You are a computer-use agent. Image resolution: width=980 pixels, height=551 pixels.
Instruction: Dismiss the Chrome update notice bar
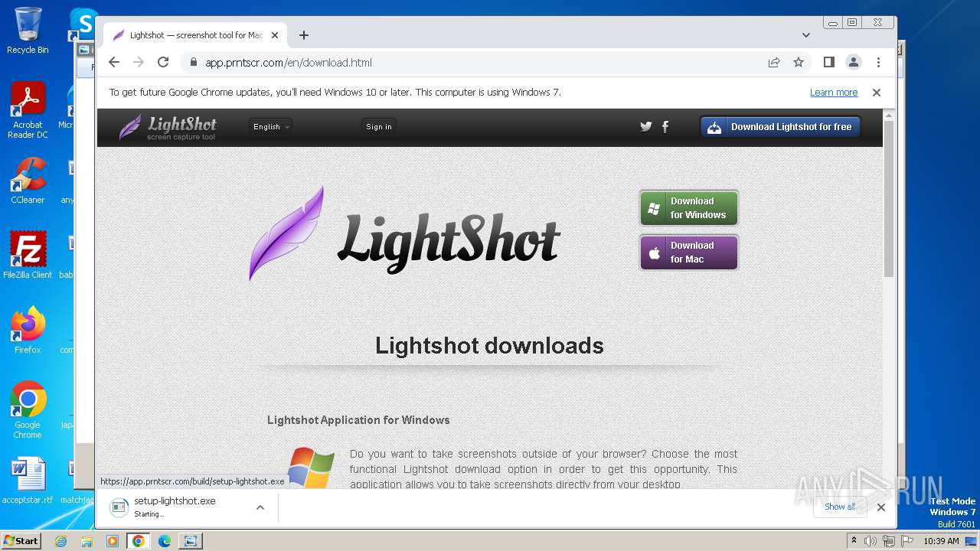coord(877,93)
